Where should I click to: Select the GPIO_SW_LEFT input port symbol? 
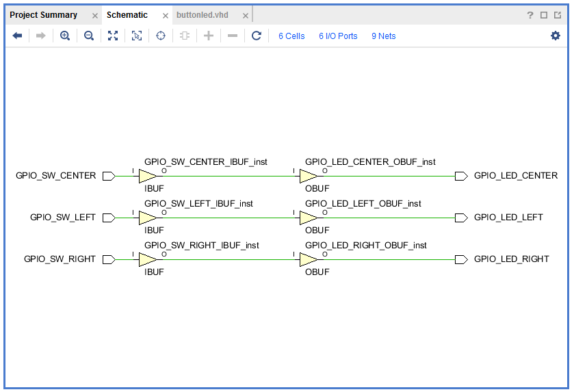109,218
